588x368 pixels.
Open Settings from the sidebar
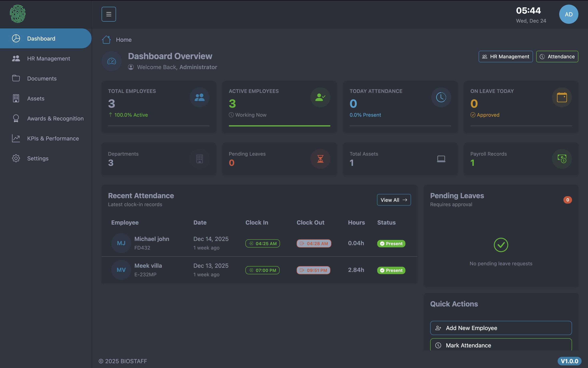38,158
